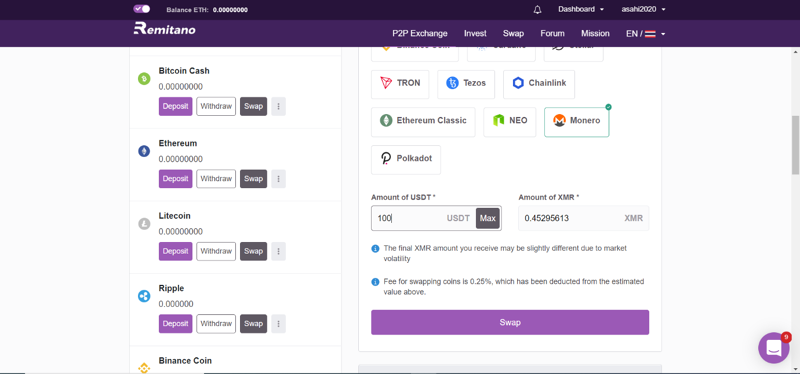Open the chat support widget
Screen dimensions: 800x374
(773, 348)
